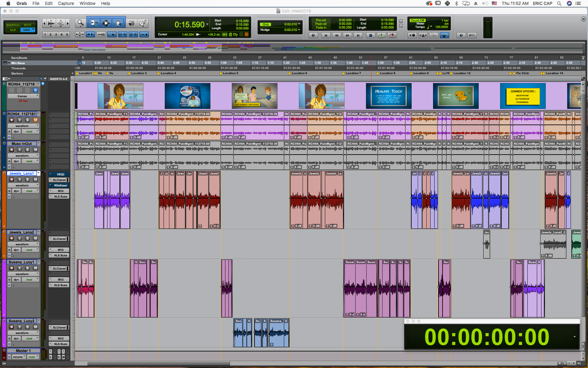Select the Pencil tool
The width and height of the screenshot is (588, 368).
143,23
